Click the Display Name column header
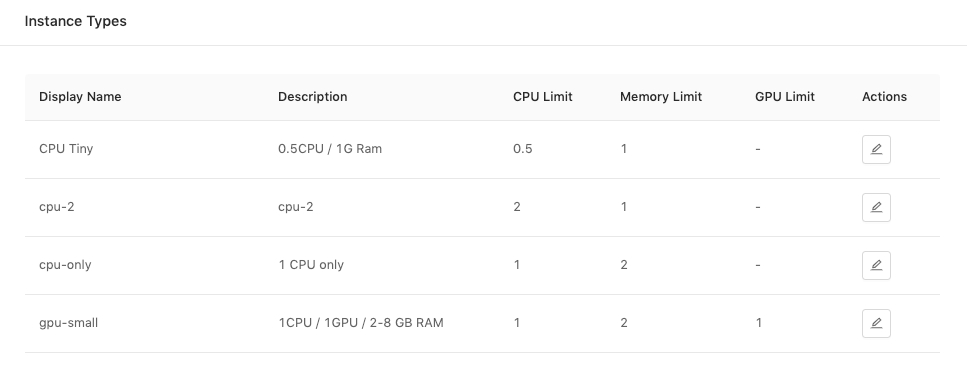The height and width of the screenshot is (367, 967). [x=80, y=97]
